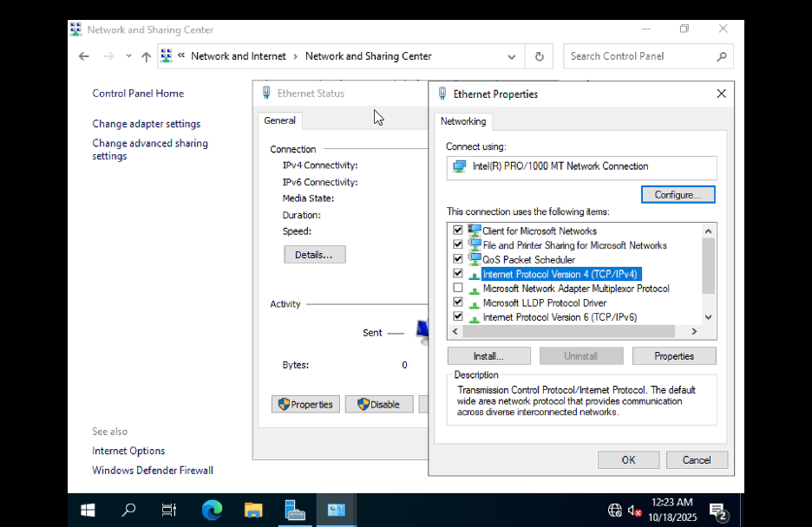
Task: Open the recent locations chevron near back arrow
Action: click(x=128, y=55)
